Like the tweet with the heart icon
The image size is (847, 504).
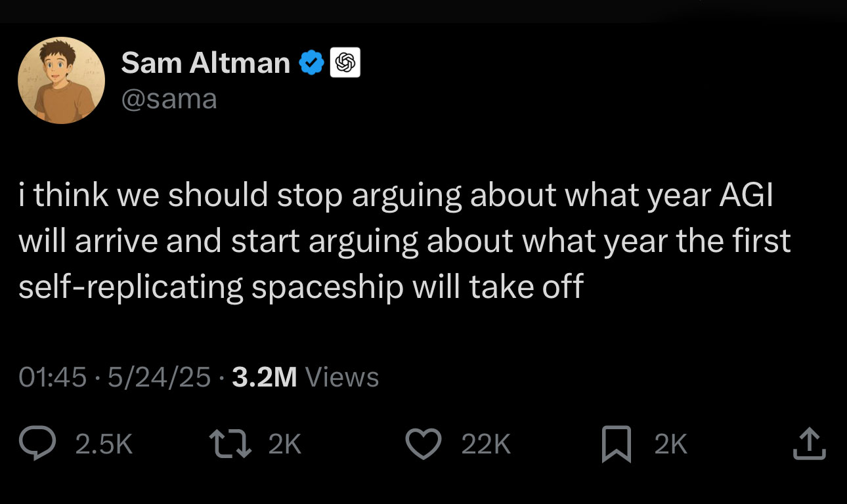425,445
